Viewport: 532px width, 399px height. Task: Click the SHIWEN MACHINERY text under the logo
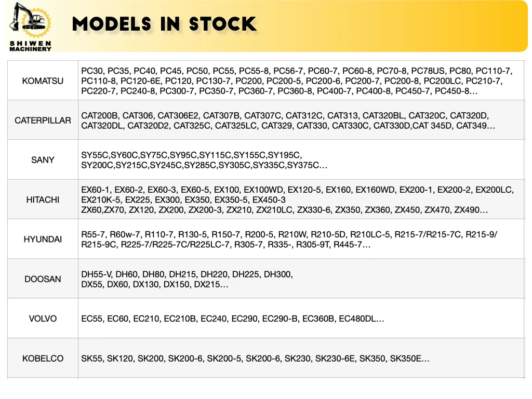pos(30,46)
